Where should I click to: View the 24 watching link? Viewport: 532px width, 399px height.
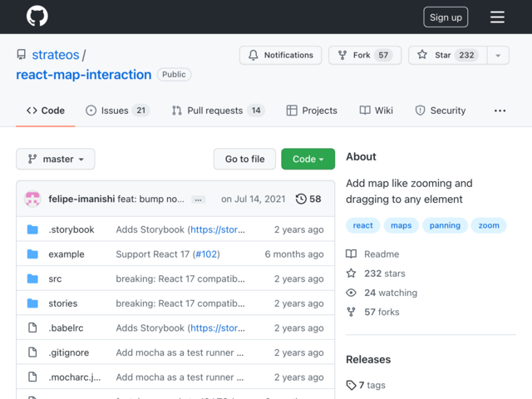point(391,293)
